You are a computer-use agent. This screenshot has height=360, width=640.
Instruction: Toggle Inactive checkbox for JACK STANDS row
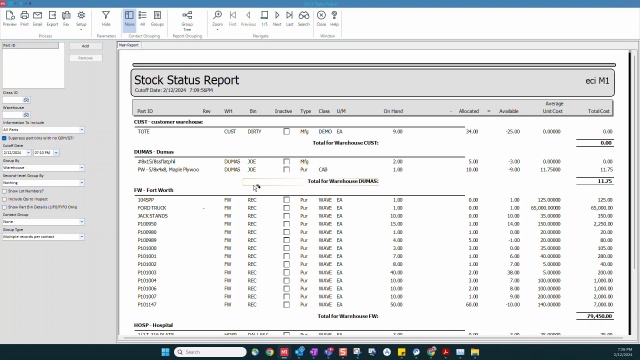[287, 216]
